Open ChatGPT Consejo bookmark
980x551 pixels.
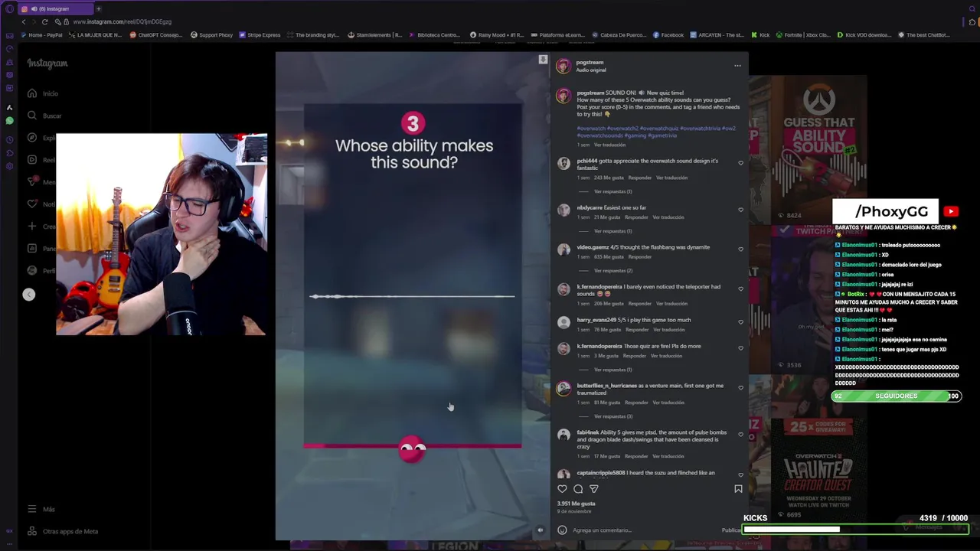[156, 35]
